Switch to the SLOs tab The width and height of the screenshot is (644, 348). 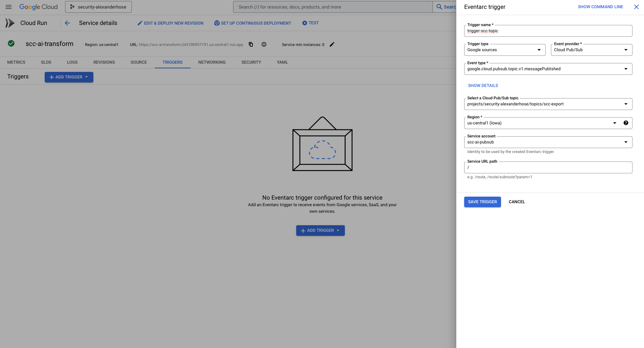click(46, 62)
